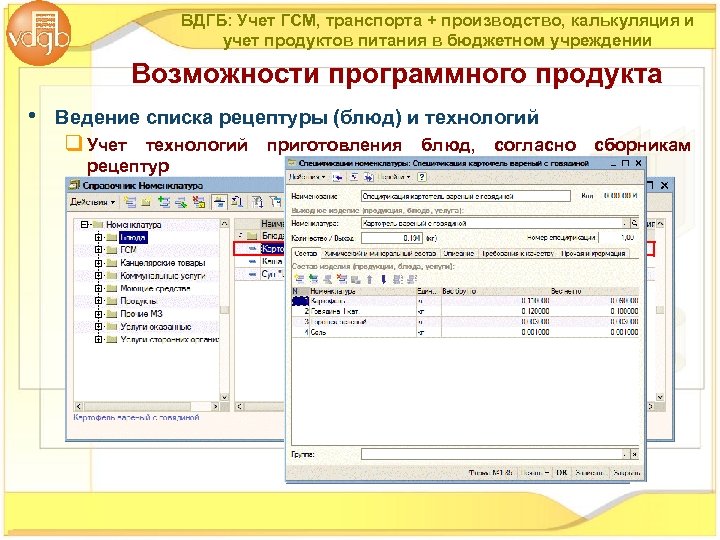Click edit row icon in Состав table toolbar
This screenshot has height=540, width=720.
328,279
